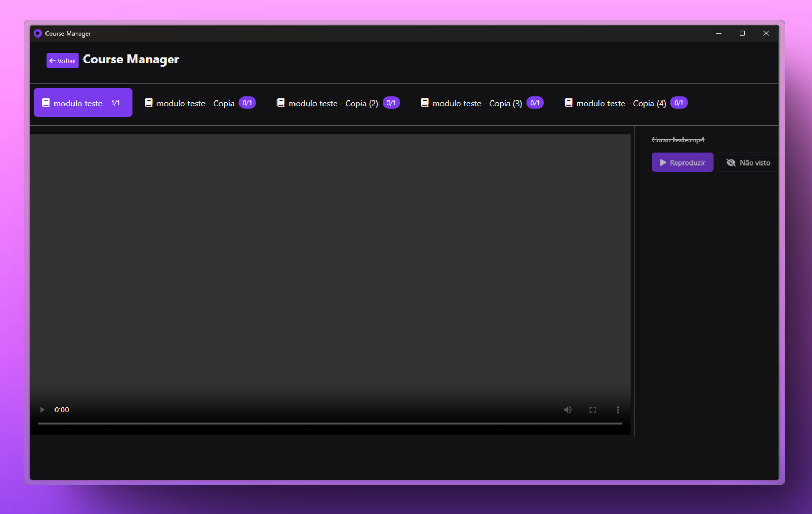Click the Course Manager title bar app icon
812x514 pixels.
(38, 33)
